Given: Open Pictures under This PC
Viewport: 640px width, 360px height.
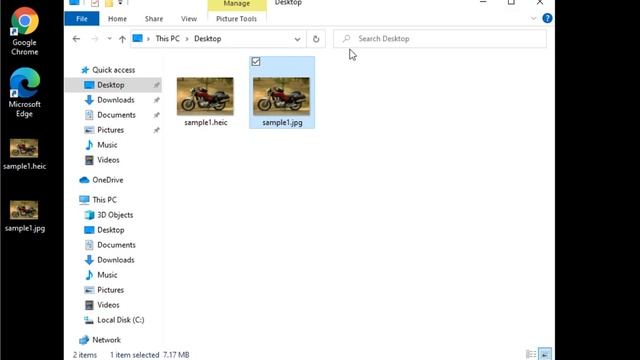Looking at the screenshot, I should click(x=110, y=290).
